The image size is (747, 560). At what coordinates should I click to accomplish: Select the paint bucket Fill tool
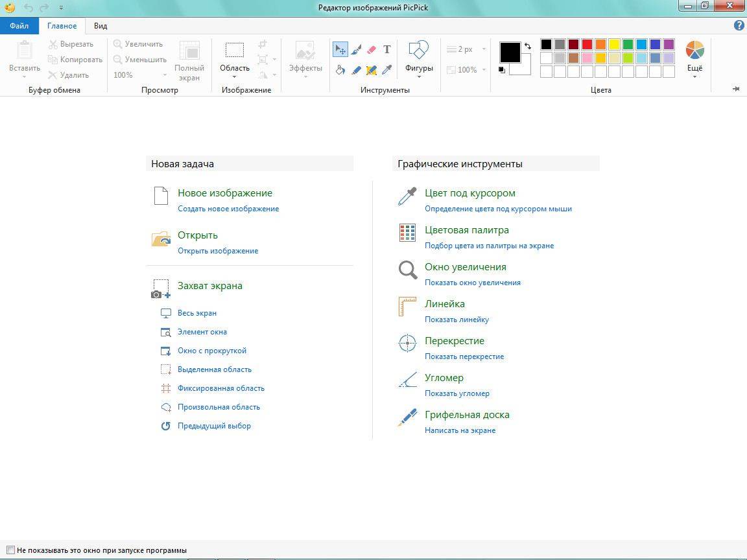340,70
